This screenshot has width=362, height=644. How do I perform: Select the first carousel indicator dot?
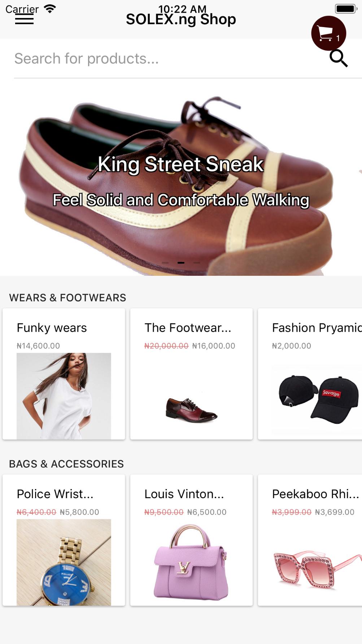pos(165,263)
